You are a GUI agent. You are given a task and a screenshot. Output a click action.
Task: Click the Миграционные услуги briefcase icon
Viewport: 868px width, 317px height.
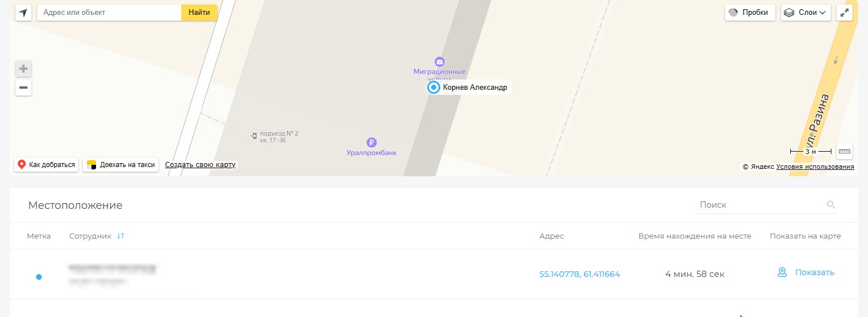(x=439, y=61)
